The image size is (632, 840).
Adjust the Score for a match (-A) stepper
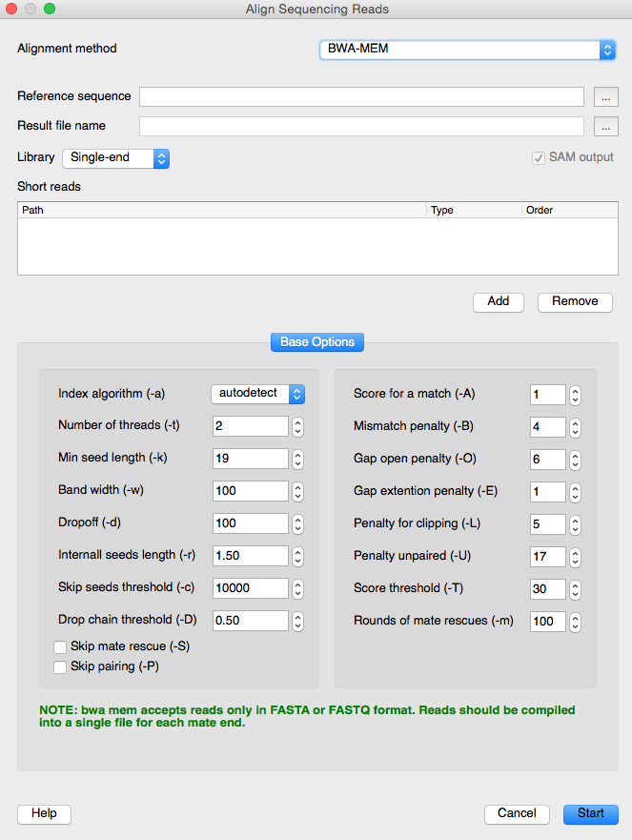[x=575, y=396]
